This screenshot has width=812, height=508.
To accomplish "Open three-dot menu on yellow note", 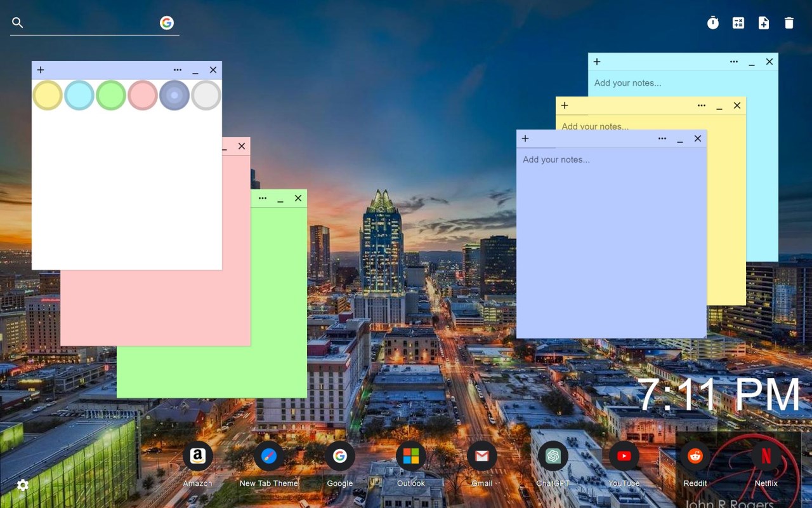I will pos(702,105).
